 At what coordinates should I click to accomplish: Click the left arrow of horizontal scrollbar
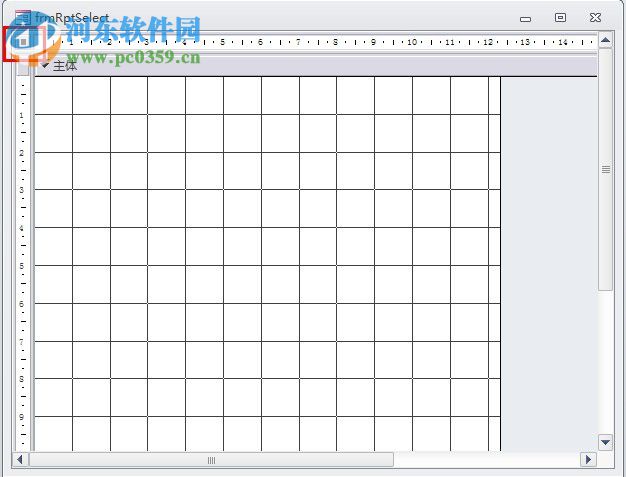(x=20, y=459)
